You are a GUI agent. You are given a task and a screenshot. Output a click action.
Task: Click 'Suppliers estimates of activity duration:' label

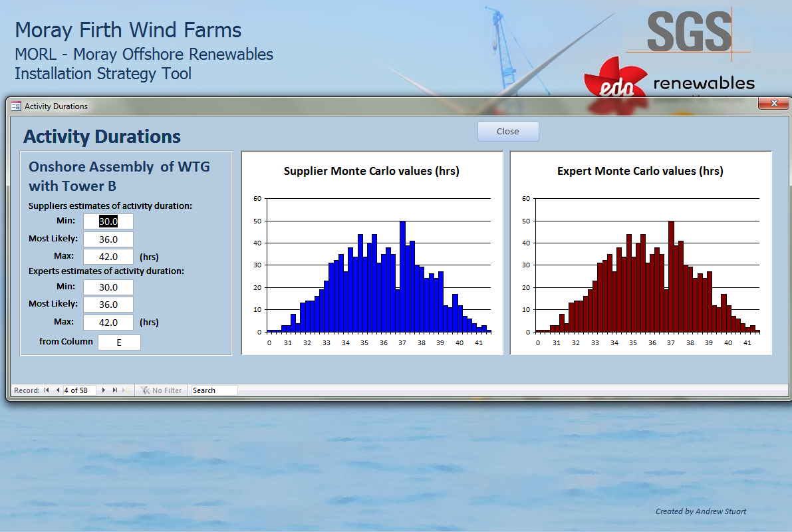click(110, 205)
